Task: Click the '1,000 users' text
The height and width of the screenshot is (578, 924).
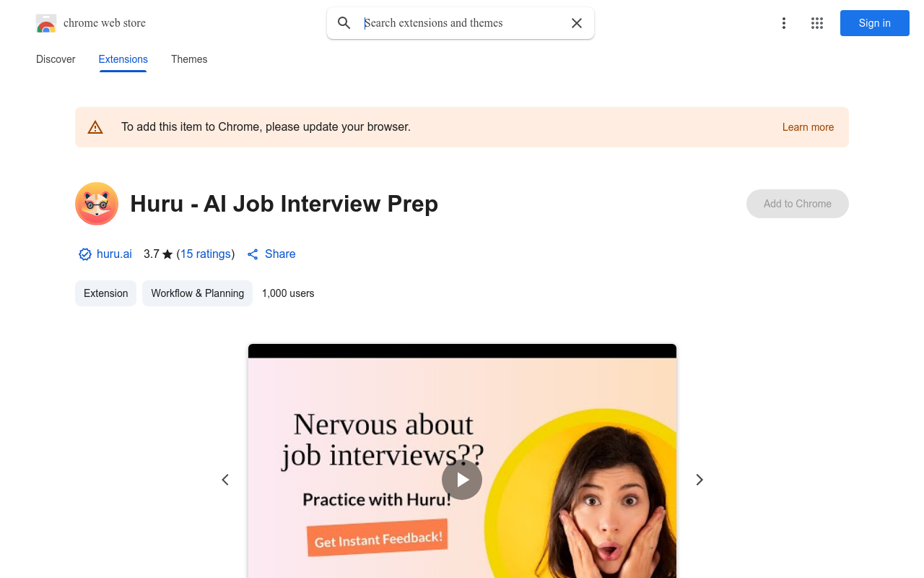Action: coord(288,293)
